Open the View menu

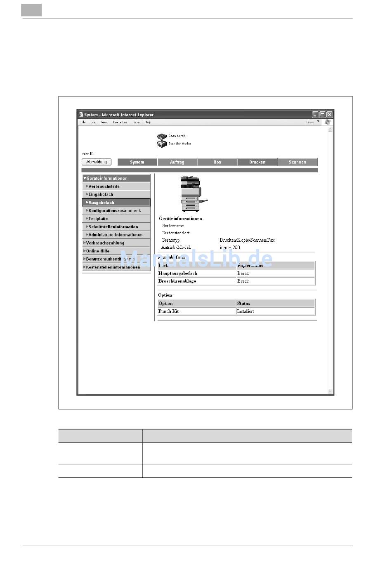(105, 122)
